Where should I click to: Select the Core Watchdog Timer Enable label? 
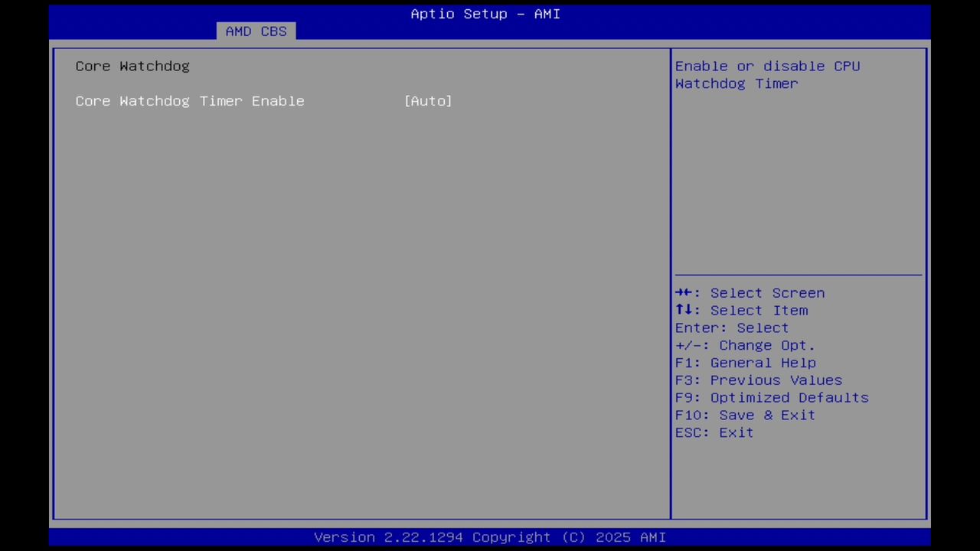[190, 100]
